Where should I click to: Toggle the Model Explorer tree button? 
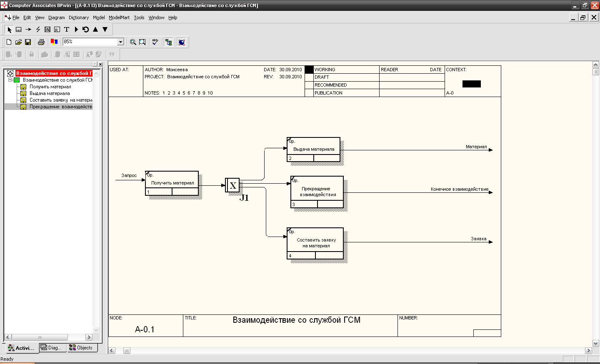point(168,42)
